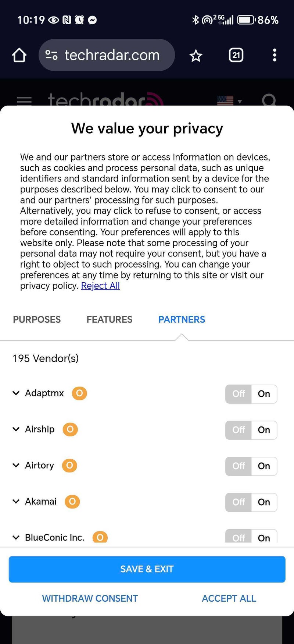Tap the techradar.com address bar
The image size is (294, 644).
pos(112,56)
